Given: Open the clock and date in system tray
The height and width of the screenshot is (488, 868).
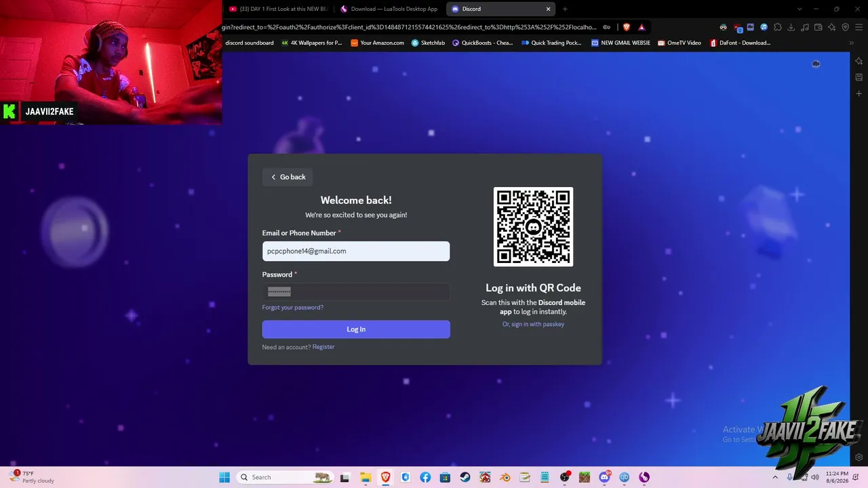Looking at the screenshot, I should coord(837,477).
